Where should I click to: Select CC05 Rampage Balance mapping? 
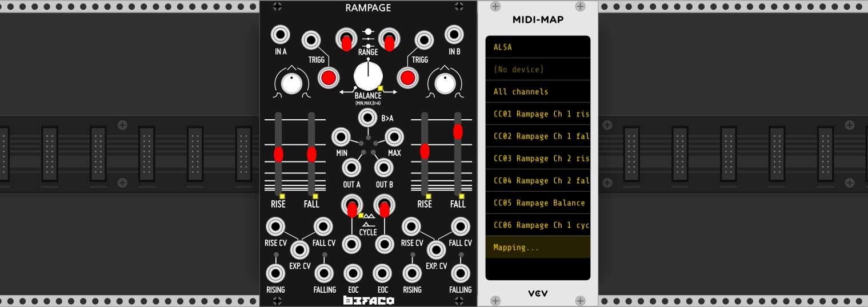click(538, 203)
